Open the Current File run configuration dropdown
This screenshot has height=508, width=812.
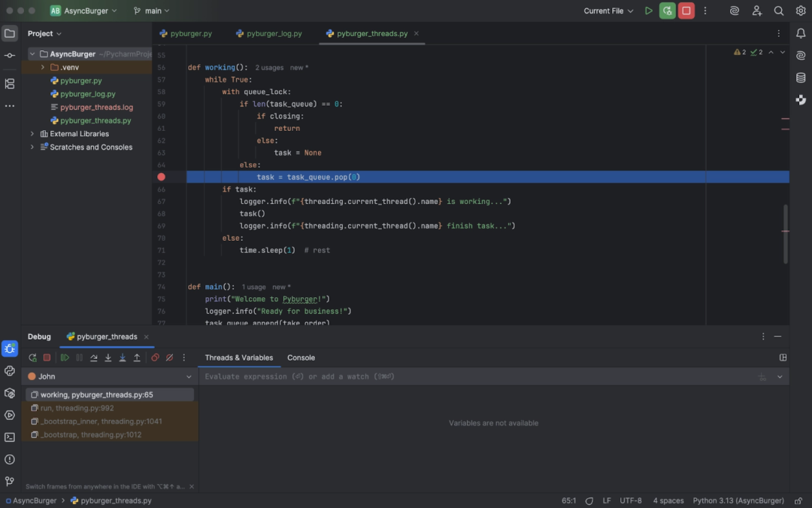(608, 11)
